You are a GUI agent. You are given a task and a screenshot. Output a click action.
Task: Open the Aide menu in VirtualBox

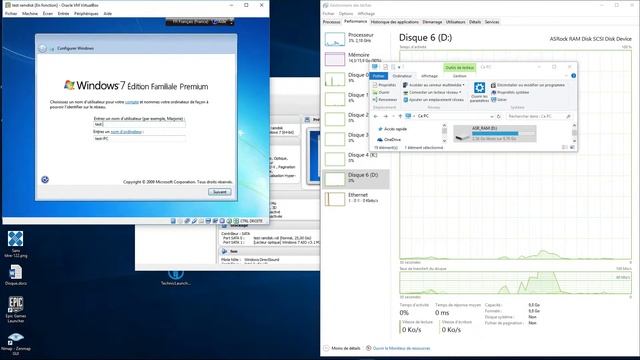coord(107,13)
